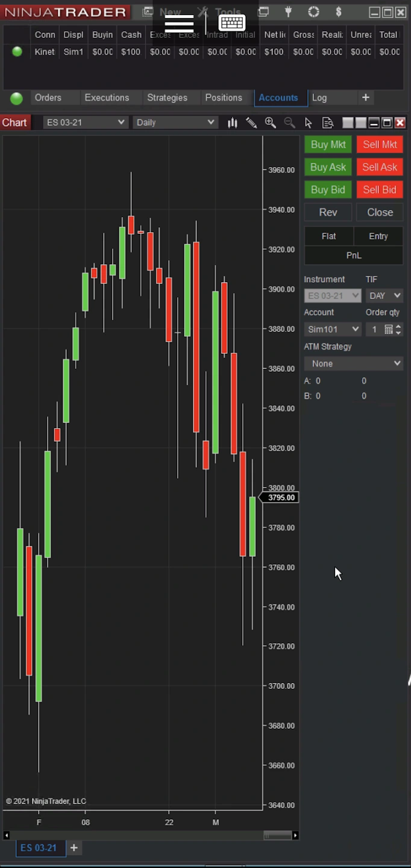Toggle the PnL display button
Image resolution: width=411 pixels, height=868 pixels.
click(353, 255)
